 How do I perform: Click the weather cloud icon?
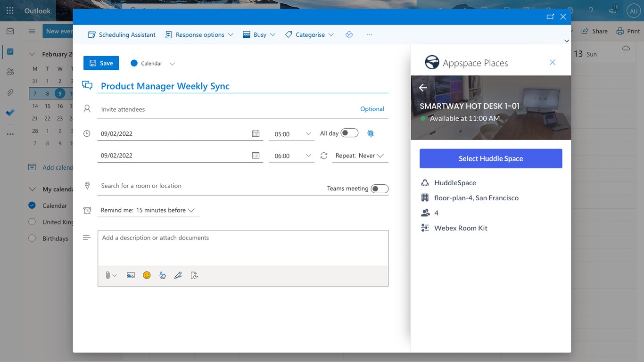(x=626, y=48)
